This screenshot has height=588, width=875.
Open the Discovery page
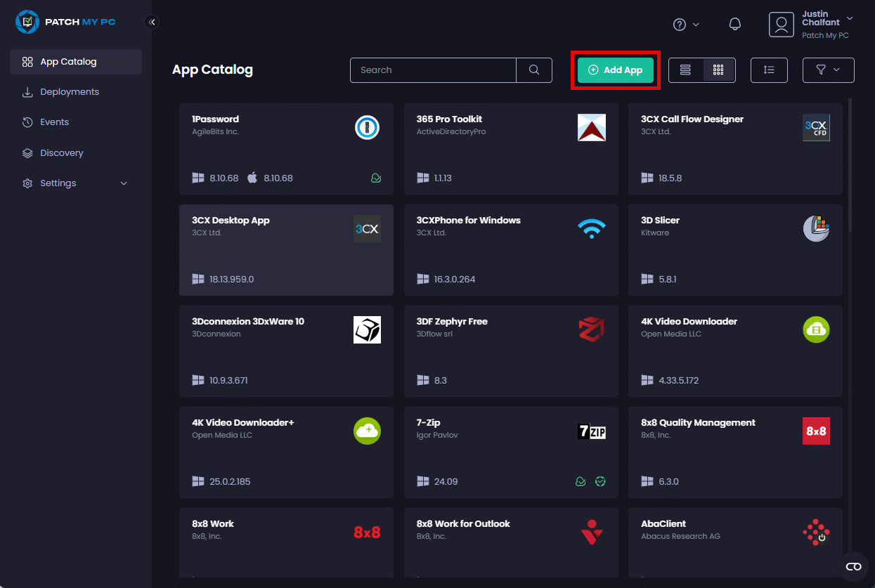pyautogui.click(x=62, y=153)
